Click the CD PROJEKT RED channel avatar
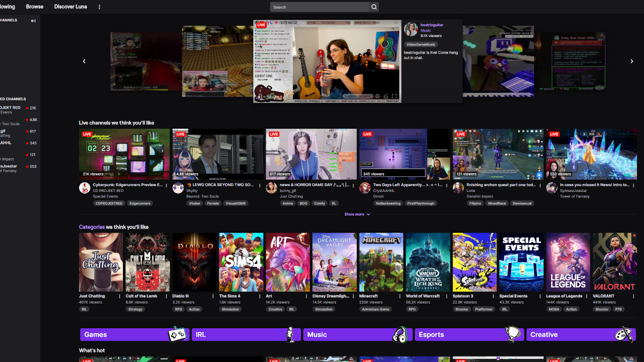 84,188
